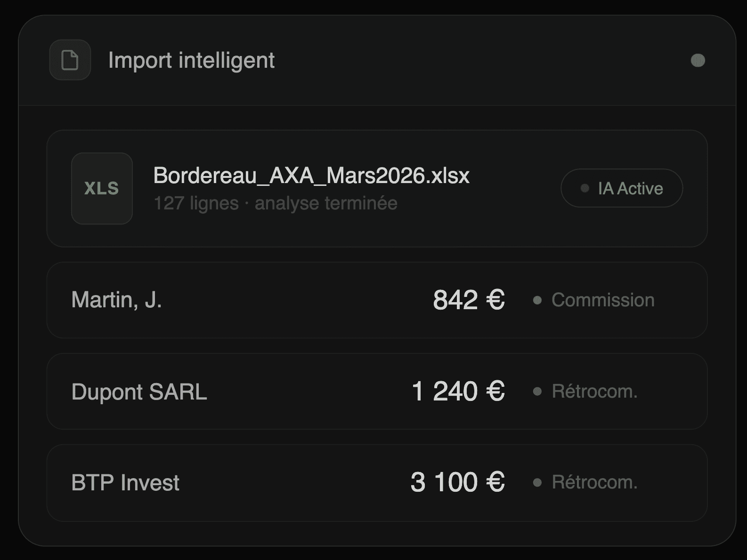Screen dimensions: 747x560
Task: Select the BTP Invest entry
Action: click(125, 483)
